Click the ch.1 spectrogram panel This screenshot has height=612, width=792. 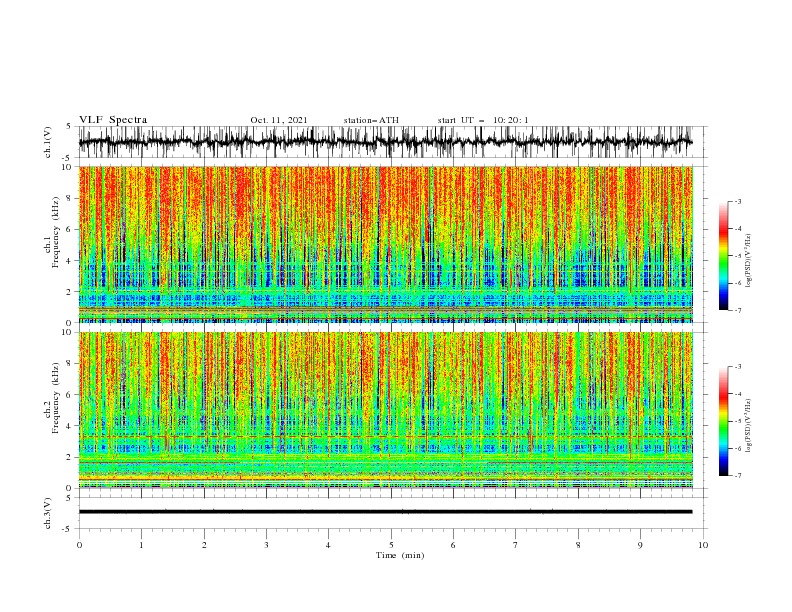386,244
